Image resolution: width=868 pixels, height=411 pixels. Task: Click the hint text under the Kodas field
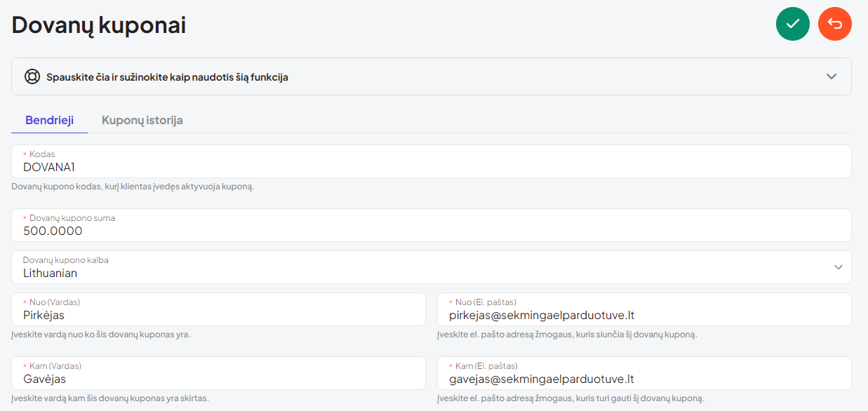[x=133, y=187]
